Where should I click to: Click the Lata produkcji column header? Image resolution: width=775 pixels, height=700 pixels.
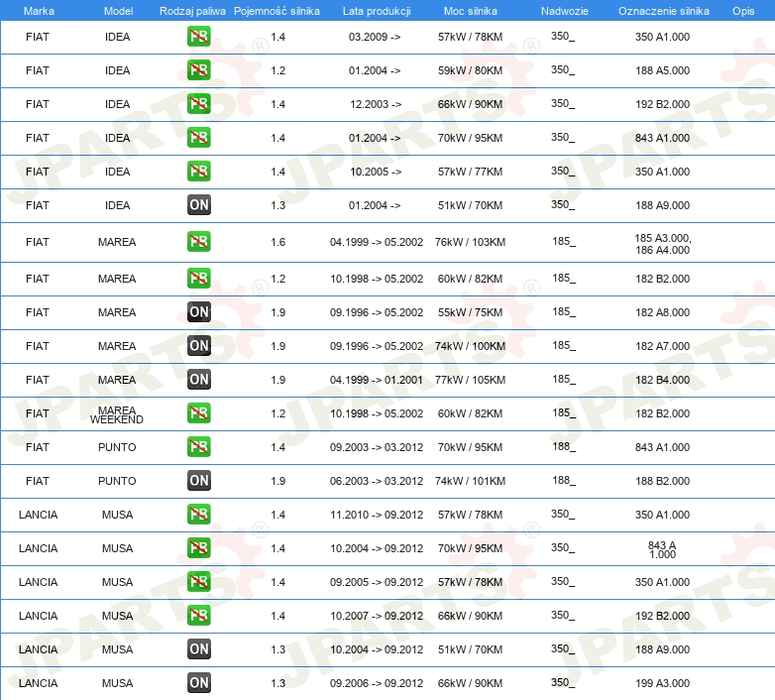pos(377,11)
